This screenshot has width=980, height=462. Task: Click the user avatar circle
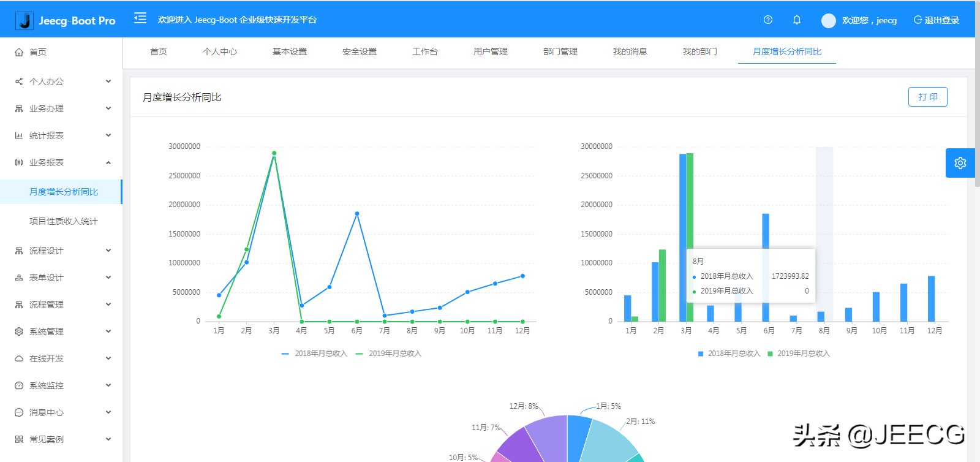coord(828,21)
